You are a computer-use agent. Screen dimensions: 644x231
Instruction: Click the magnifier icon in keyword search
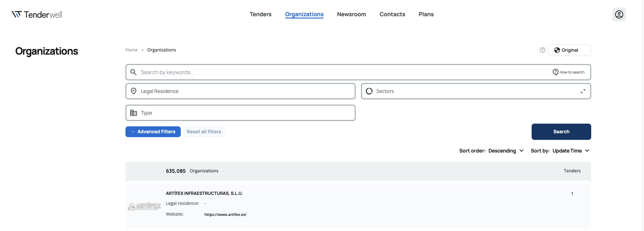pos(134,72)
